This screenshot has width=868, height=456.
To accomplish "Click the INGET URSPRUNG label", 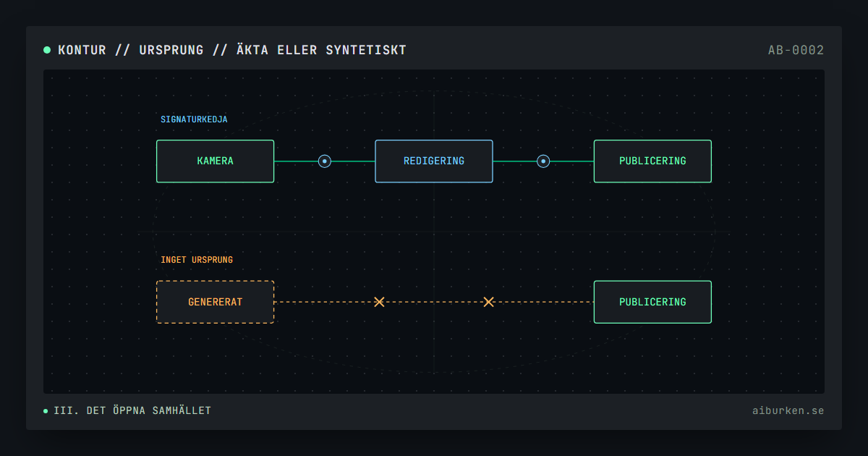I will (197, 260).
